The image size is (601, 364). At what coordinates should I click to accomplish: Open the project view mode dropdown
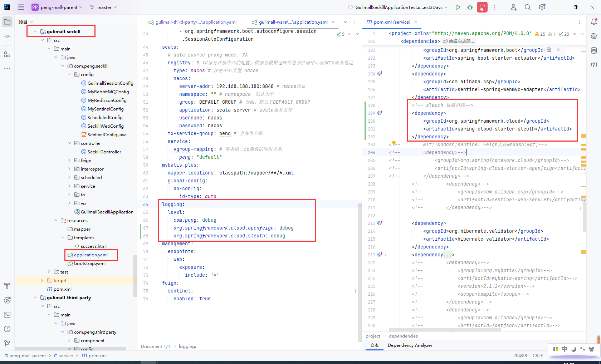point(26,22)
